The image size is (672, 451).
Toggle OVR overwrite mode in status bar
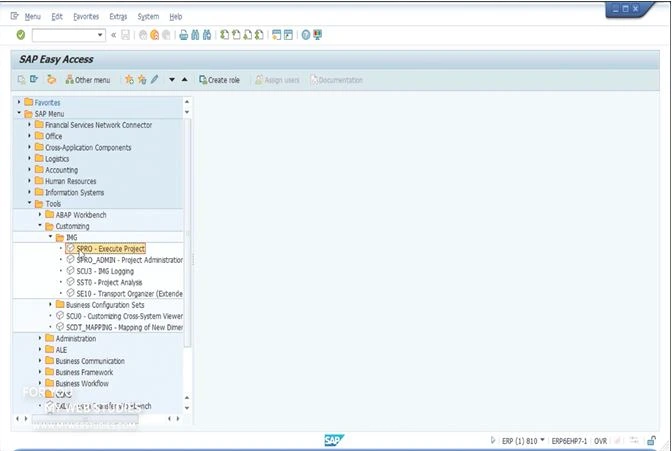(x=600, y=441)
